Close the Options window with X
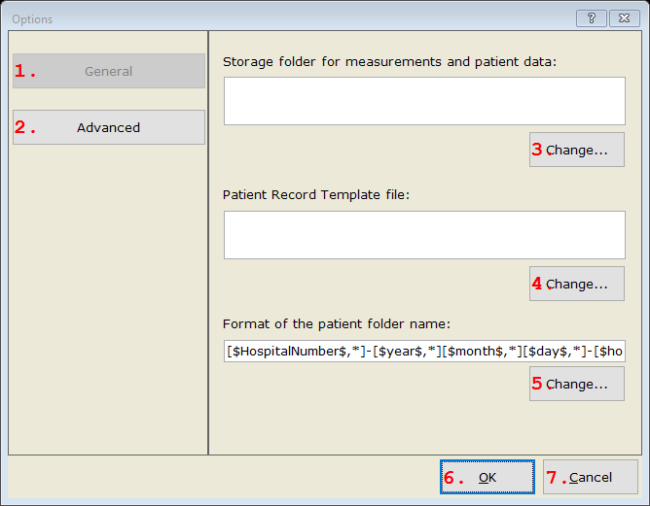650x506 pixels. pos(623,18)
